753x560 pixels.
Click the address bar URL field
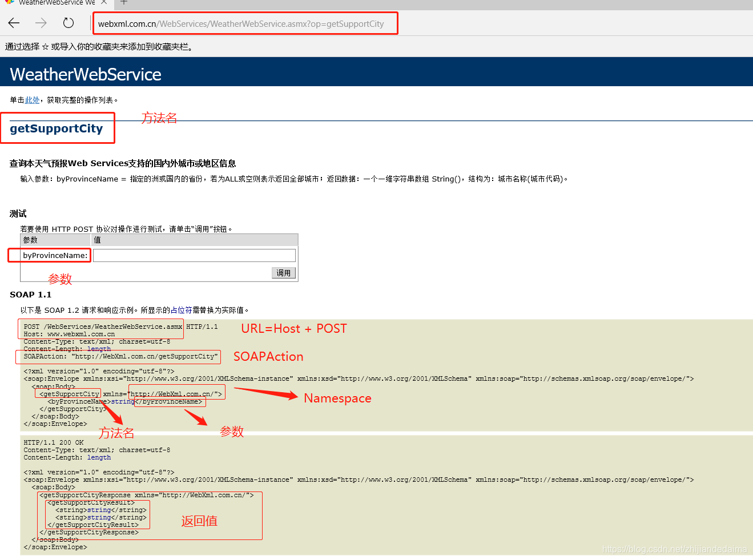pos(245,24)
